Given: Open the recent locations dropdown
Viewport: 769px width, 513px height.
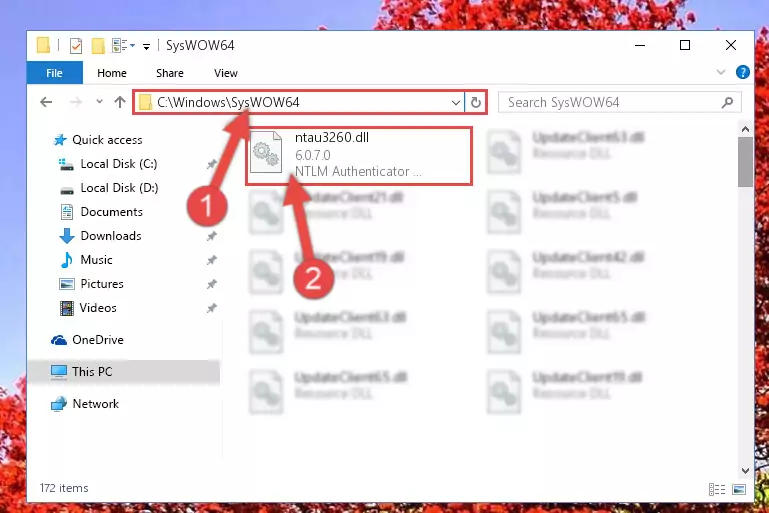Looking at the screenshot, I should pos(100,102).
